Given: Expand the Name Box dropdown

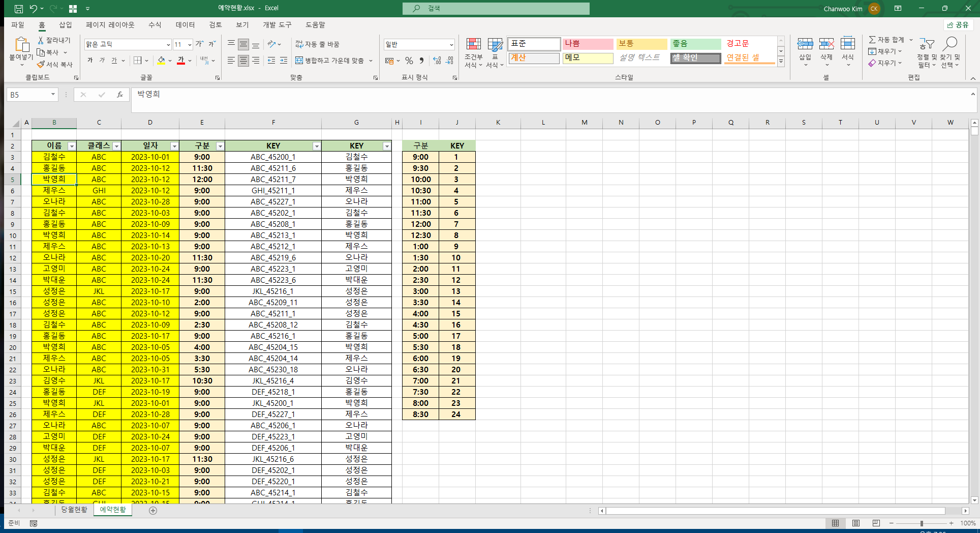Looking at the screenshot, I should (x=53, y=95).
